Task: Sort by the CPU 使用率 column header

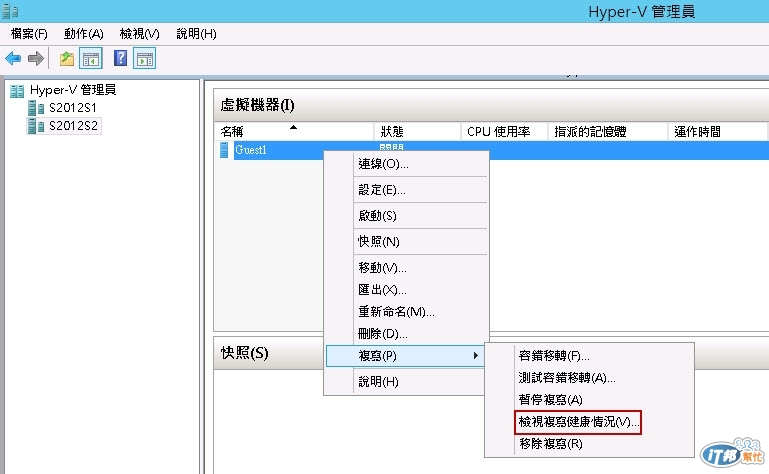Action: [x=504, y=132]
